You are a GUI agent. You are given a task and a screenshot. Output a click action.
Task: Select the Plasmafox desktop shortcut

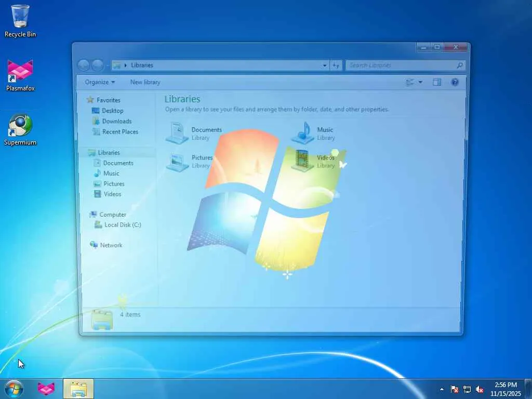(x=20, y=75)
